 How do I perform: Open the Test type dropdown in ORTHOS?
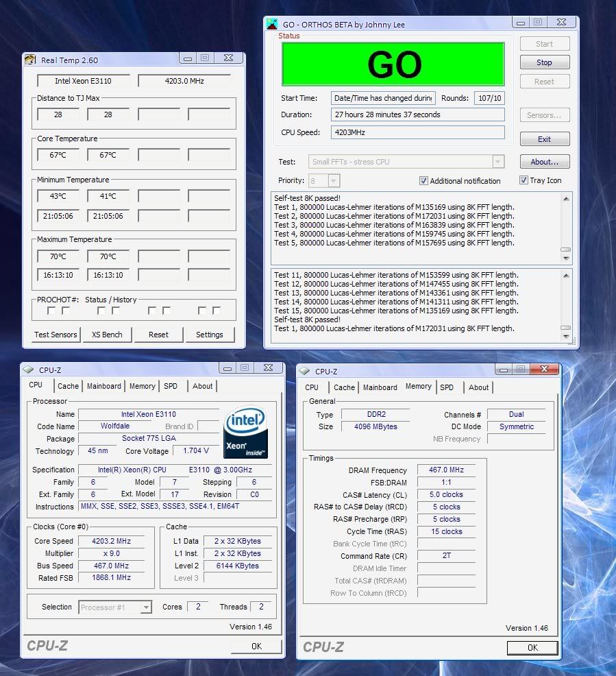[498, 162]
